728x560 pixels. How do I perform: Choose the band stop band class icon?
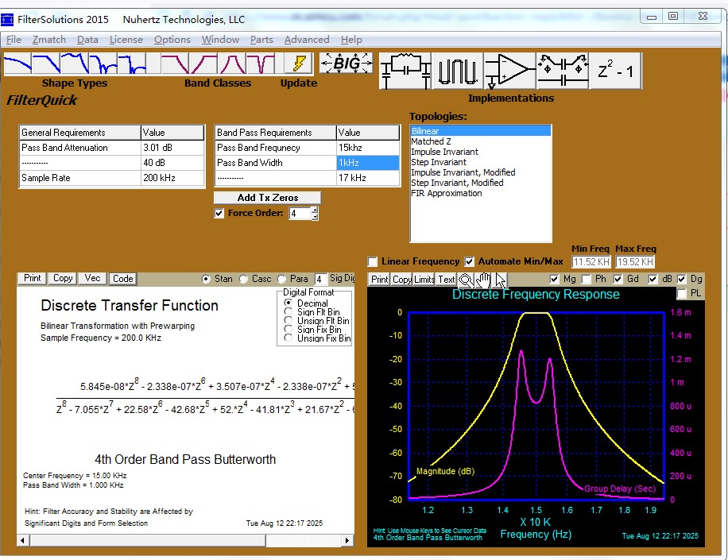[x=260, y=64]
